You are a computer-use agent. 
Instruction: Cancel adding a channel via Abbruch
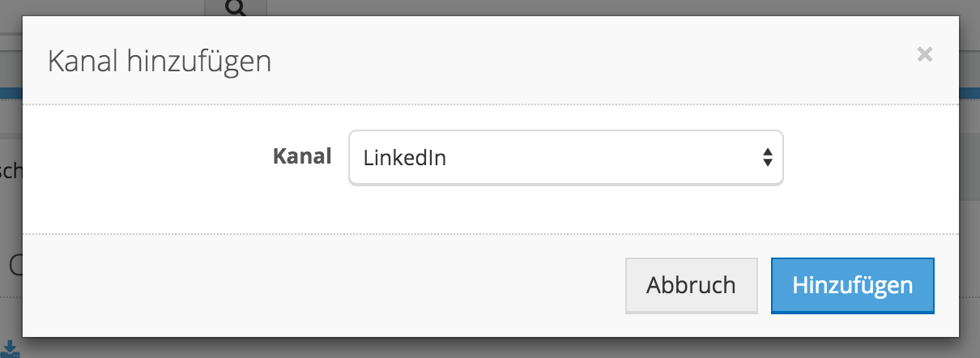691,285
